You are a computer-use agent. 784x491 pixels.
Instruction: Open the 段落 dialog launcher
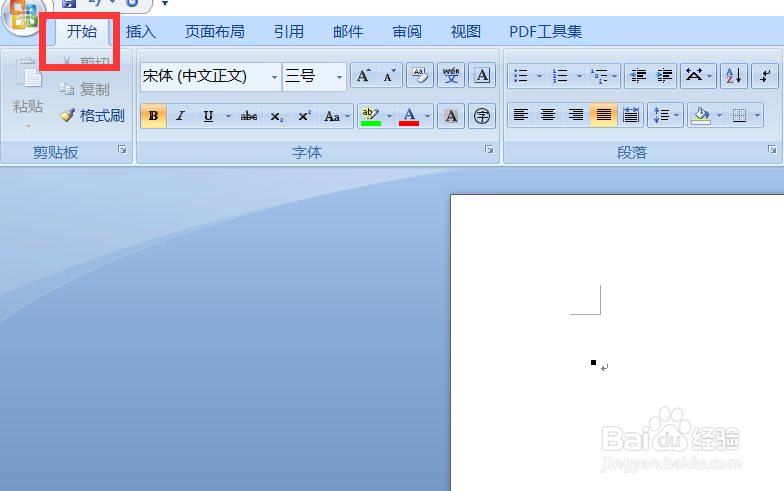tap(772, 150)
